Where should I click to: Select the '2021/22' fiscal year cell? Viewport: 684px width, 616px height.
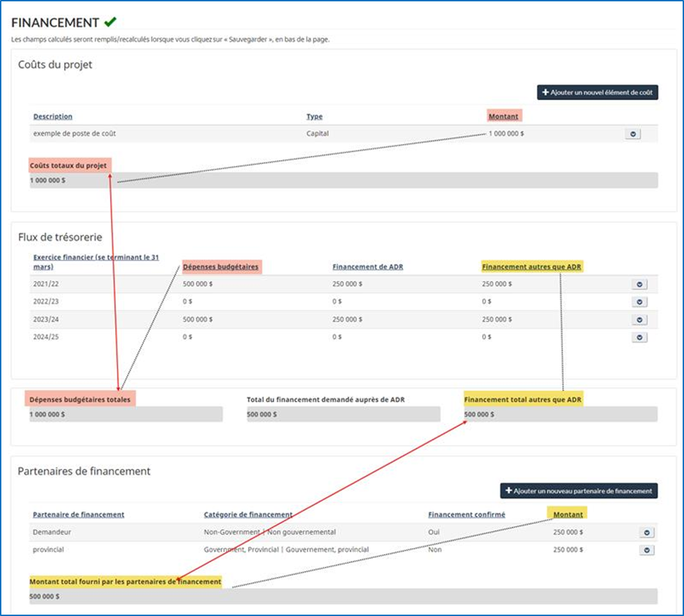coord(46,284)
